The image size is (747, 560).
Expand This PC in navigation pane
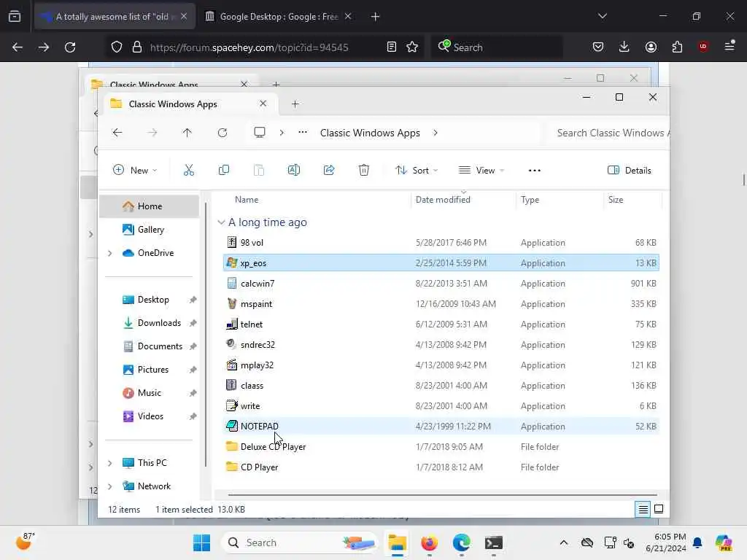(110, 463)
